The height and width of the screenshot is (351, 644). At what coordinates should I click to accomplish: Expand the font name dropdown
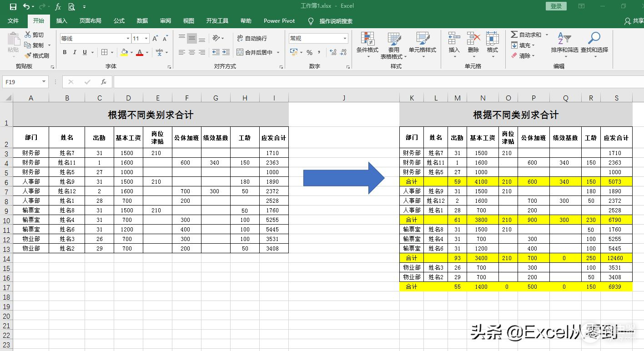[x=128, y=39]
